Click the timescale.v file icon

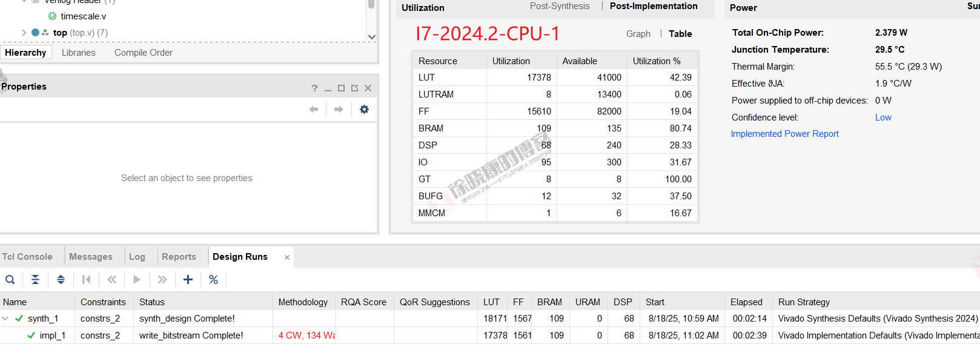click(x=53, y=16)
